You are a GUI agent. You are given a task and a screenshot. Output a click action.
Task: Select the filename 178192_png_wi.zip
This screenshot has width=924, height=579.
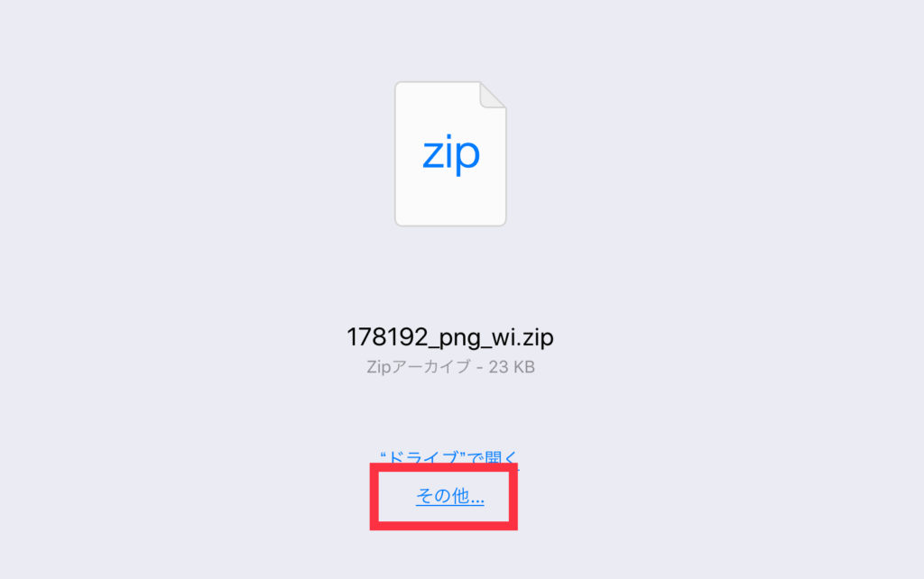450,337
